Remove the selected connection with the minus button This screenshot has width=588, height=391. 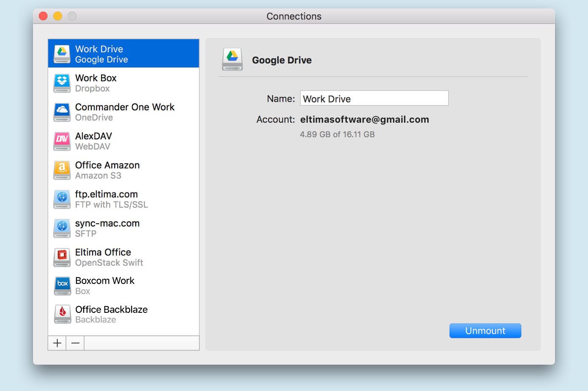[75, 343]
